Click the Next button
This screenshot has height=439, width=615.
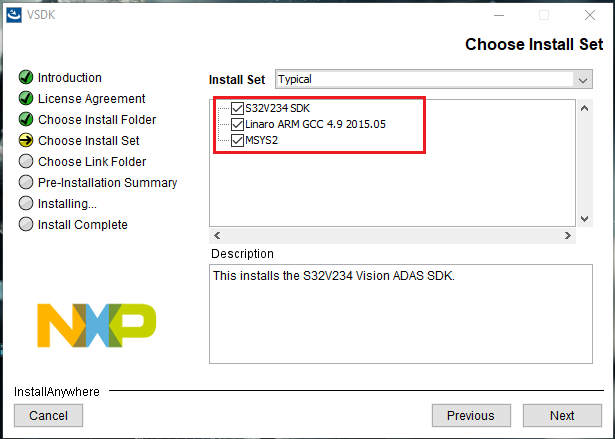tap(562, 415)
